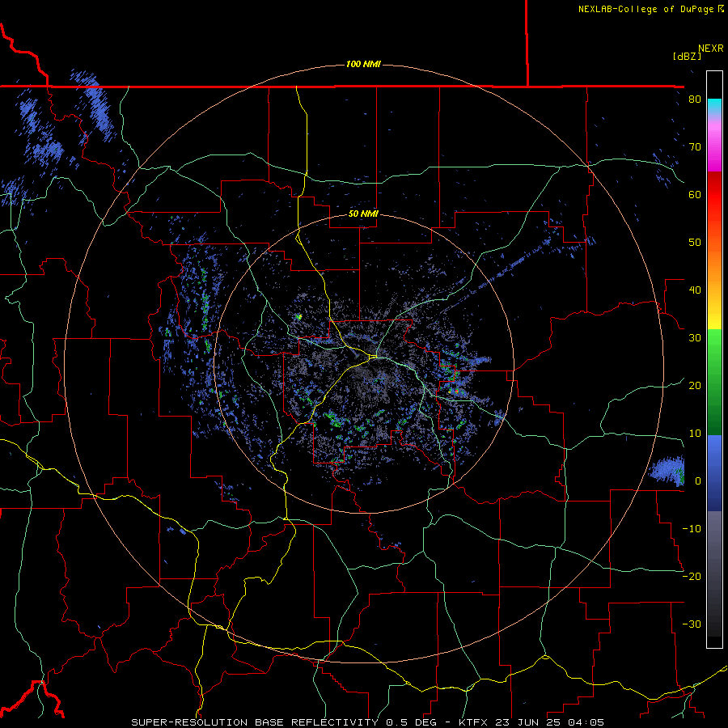Click the -20 dBZ scale value
Image resolution: width=728 pixels, height=728 pixels.
click(692, 576)
